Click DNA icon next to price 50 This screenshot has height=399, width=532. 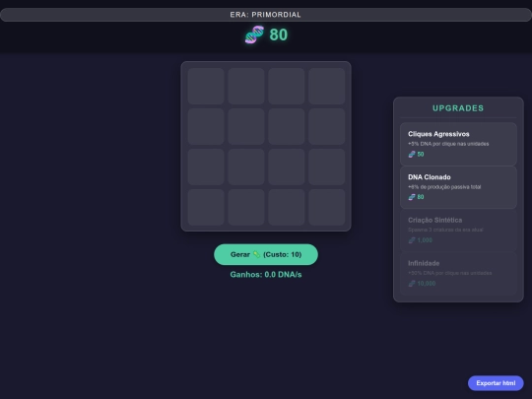(412, 155)
